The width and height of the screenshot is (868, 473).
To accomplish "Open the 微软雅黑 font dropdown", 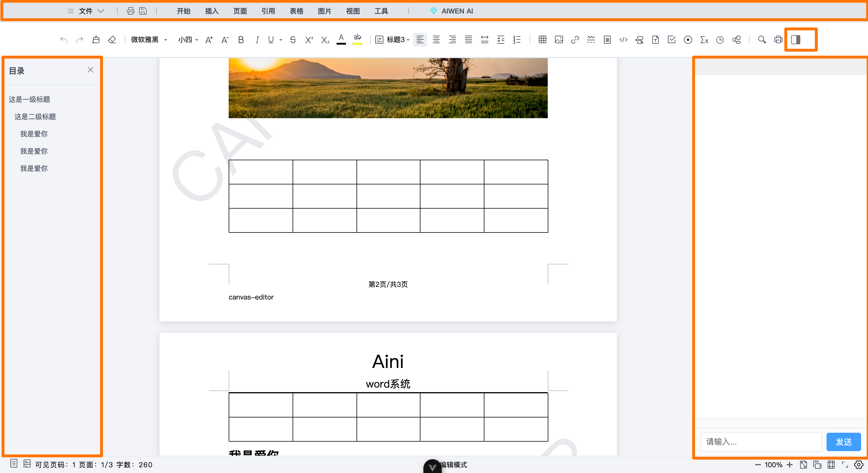I will click(x=149, y=40).
